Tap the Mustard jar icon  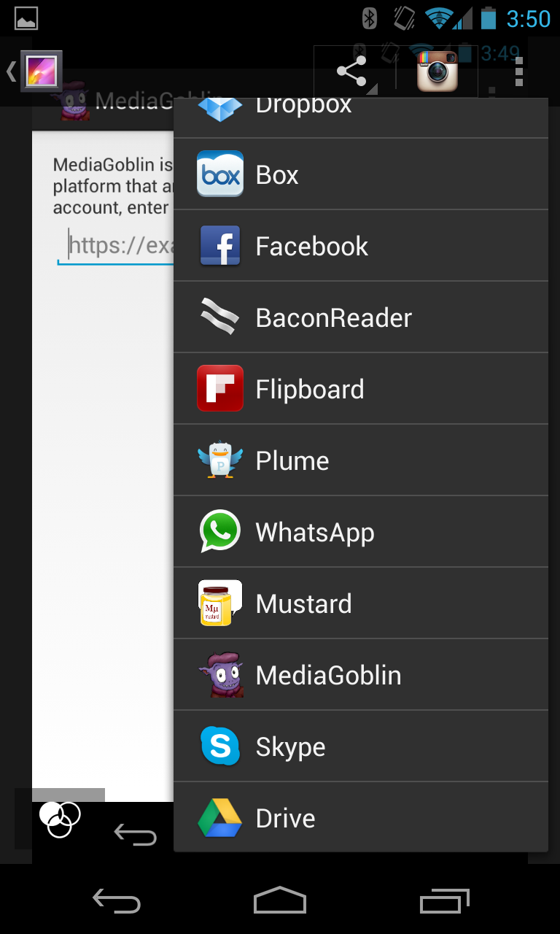click(219, 603)
